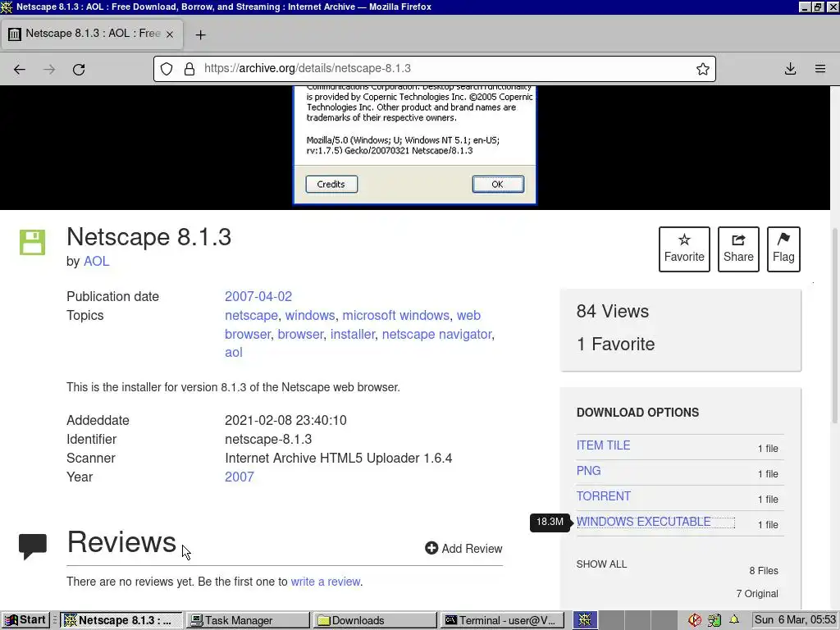Click the taskbar clock Sun 6 Mar
This screenshot has width=840, height=630.
point(795,620)
